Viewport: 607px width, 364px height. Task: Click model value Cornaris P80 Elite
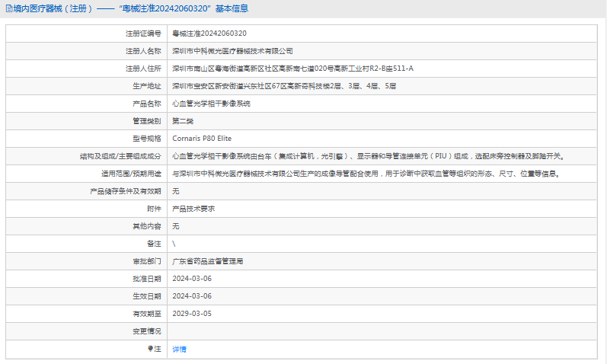pos(202,139)
